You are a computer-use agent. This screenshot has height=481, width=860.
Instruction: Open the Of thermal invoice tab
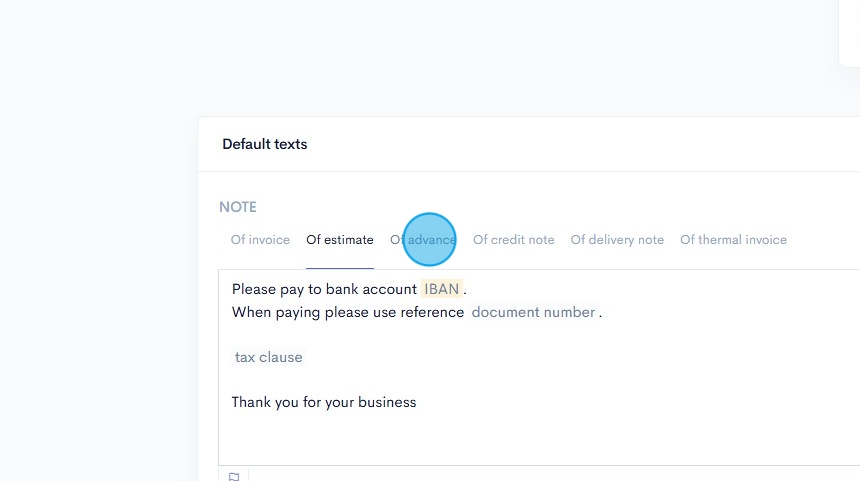click(733, 240)
